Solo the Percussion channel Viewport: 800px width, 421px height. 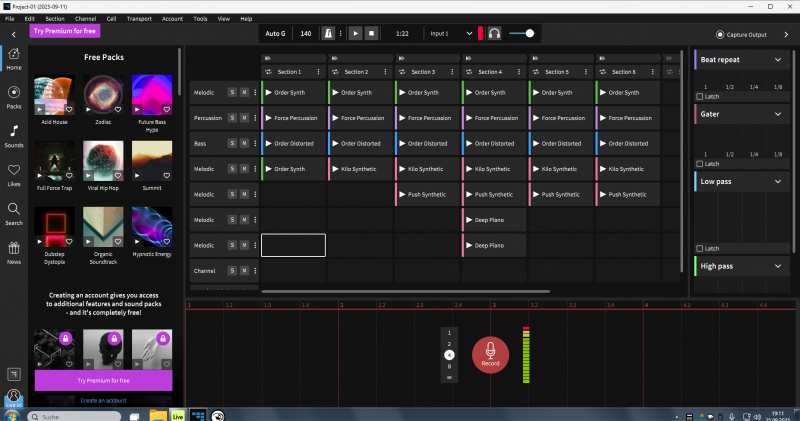(232, 118)
